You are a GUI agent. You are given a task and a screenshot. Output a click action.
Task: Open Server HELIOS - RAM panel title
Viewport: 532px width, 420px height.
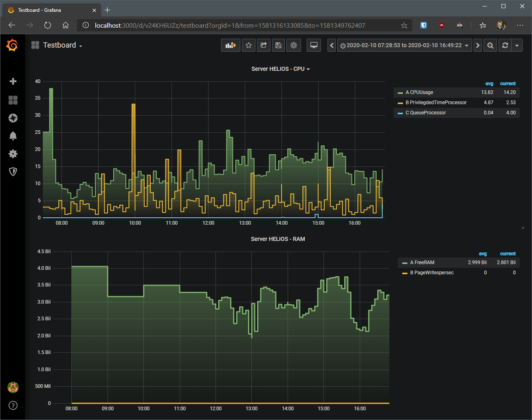pos(278,239)
